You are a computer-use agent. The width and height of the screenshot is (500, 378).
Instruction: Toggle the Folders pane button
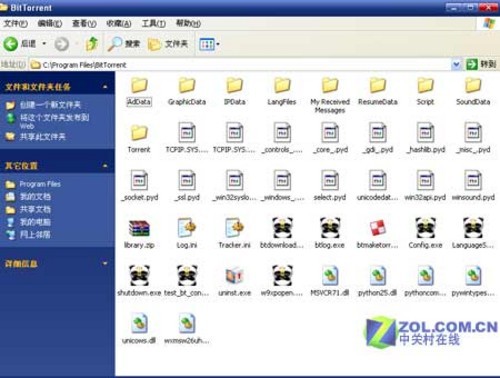pyautogui.click(x=168, y=44)
